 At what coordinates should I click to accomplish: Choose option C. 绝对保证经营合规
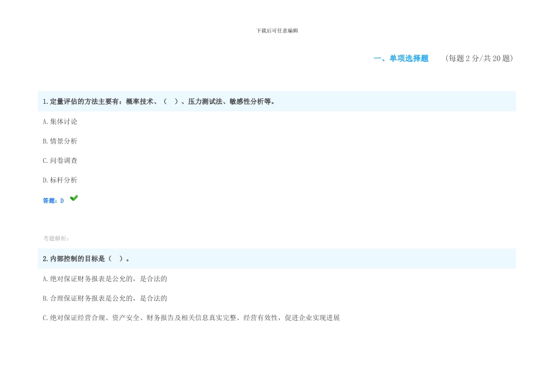(191, 318)
